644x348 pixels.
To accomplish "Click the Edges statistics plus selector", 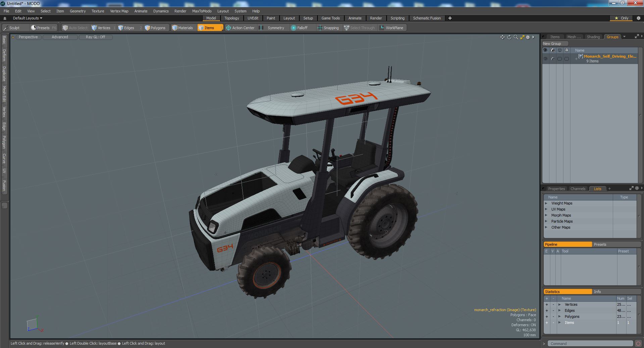I will click(547, 311).
